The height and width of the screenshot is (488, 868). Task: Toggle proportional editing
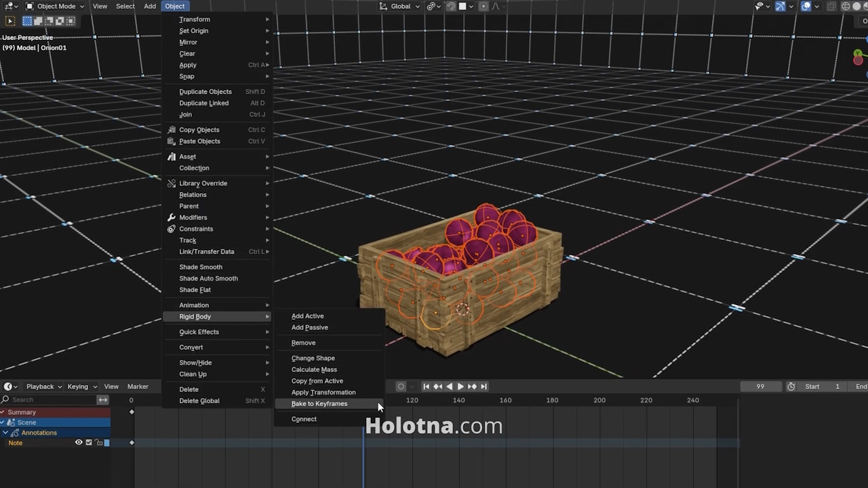coord(484,6)
